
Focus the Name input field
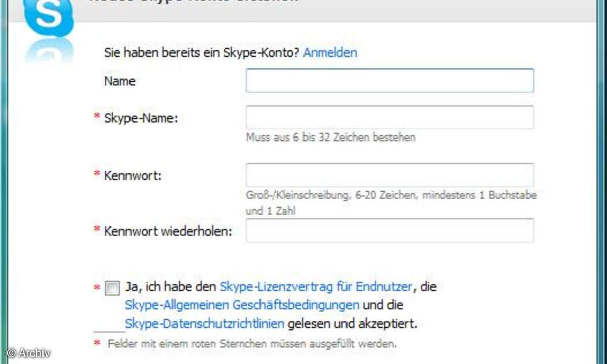pyautogui.click(x=389, y=80)
